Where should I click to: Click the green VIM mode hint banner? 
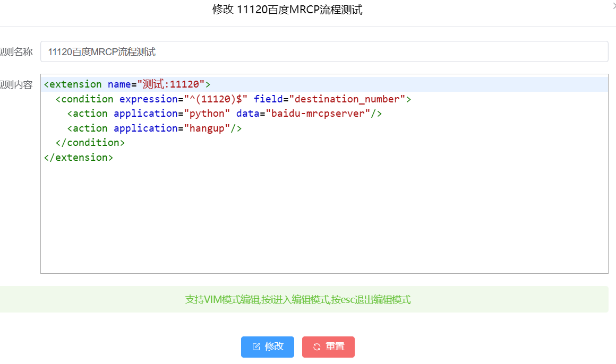304,299
